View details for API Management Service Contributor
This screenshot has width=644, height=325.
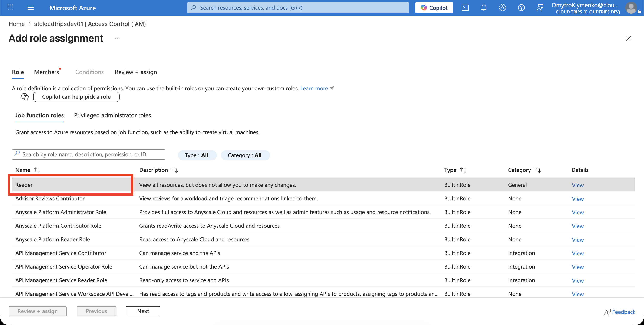point(578,253)
